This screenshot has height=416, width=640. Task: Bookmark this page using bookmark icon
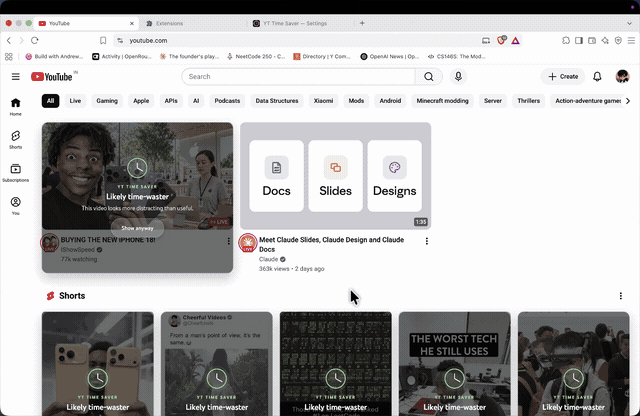click(103, 40)
